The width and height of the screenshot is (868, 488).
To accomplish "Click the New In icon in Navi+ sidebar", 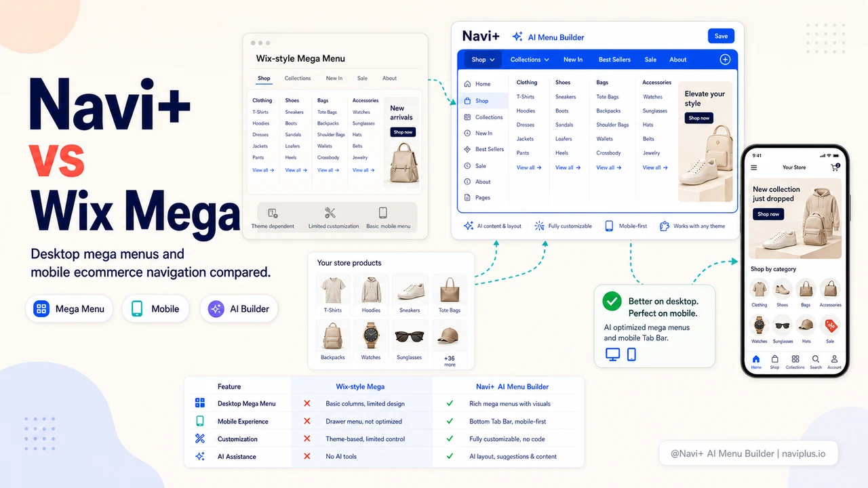I will coord(467,134).
